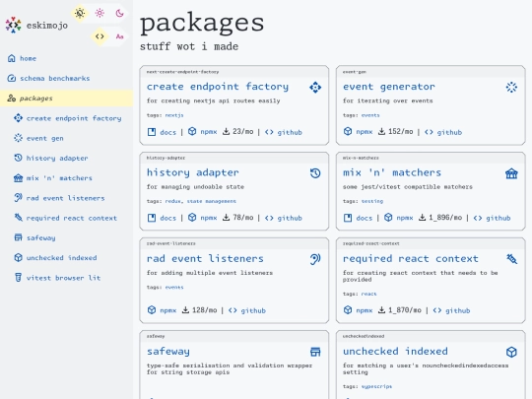Open the rad event listeners card title
The image size is (532, 399).
pos(205,258)
